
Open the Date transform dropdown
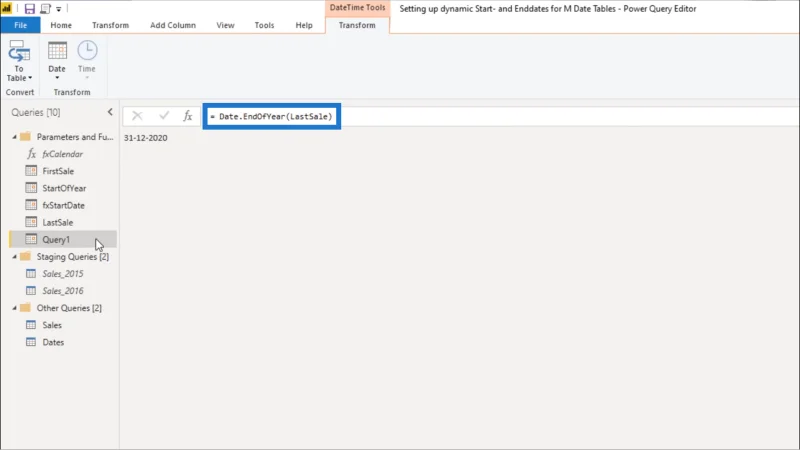click(x=57, y=61)
